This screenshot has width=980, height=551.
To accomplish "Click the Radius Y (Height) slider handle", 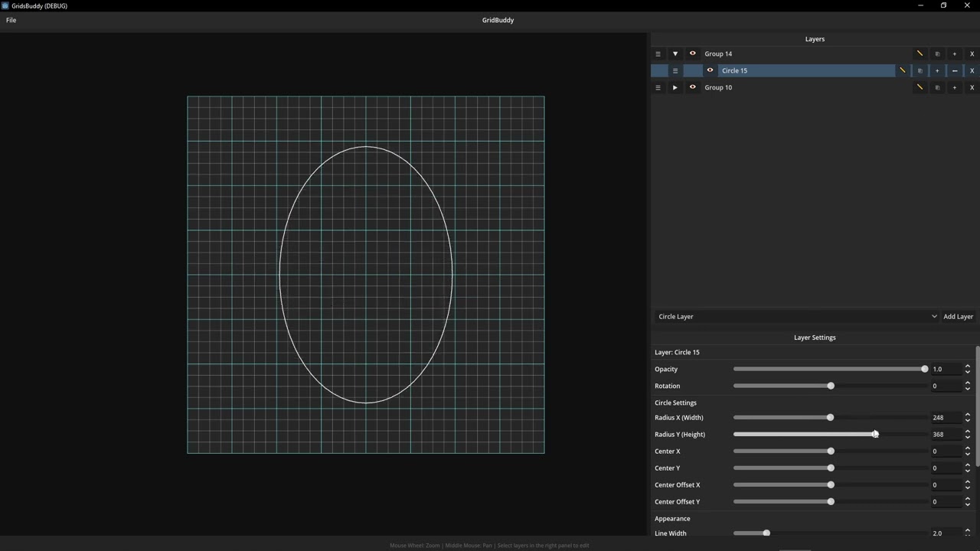I will [x=875, y=434].
